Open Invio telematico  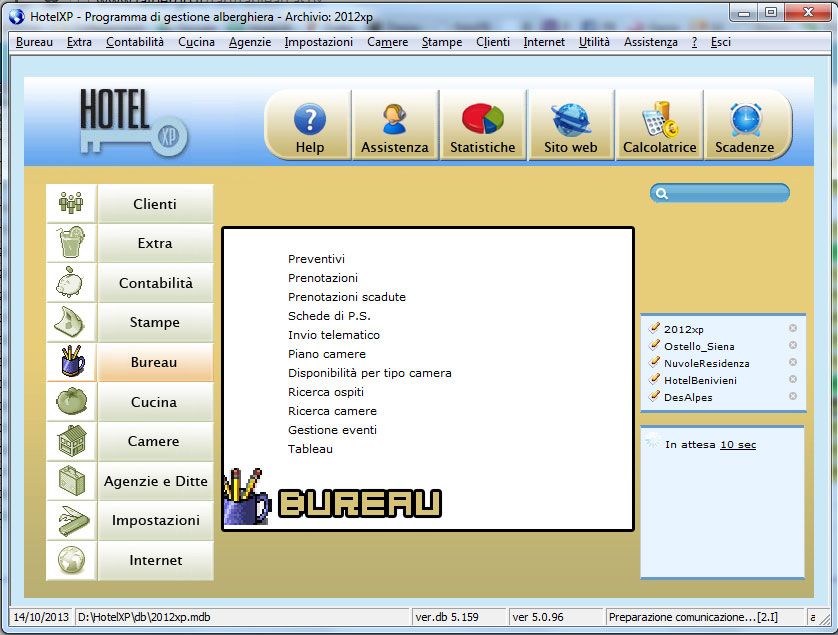pos(334,335)
